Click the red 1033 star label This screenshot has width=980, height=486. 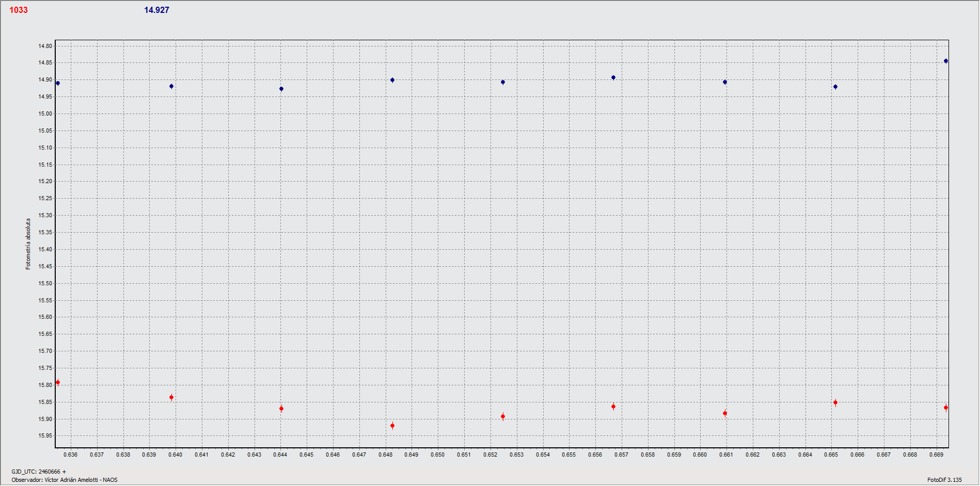(19, 10)
